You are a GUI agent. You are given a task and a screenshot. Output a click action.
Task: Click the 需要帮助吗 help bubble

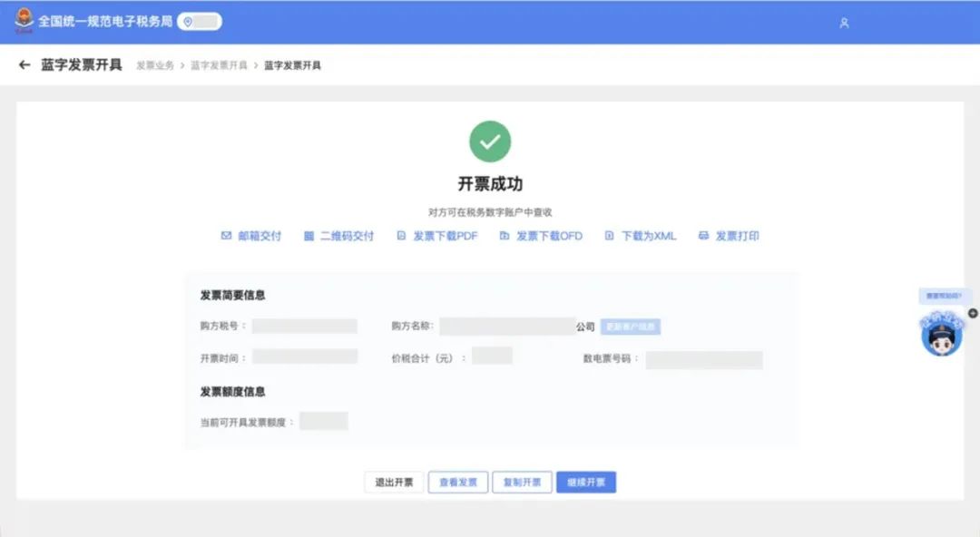945,296
